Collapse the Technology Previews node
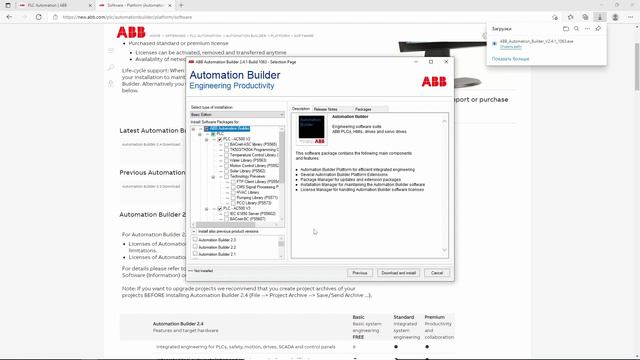The image size is (640, 360). (213, 177)
